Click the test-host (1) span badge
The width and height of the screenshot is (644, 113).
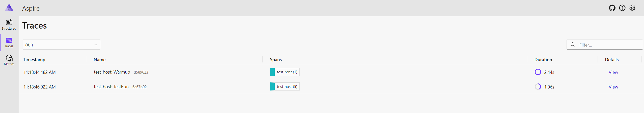tap(285, 72)
